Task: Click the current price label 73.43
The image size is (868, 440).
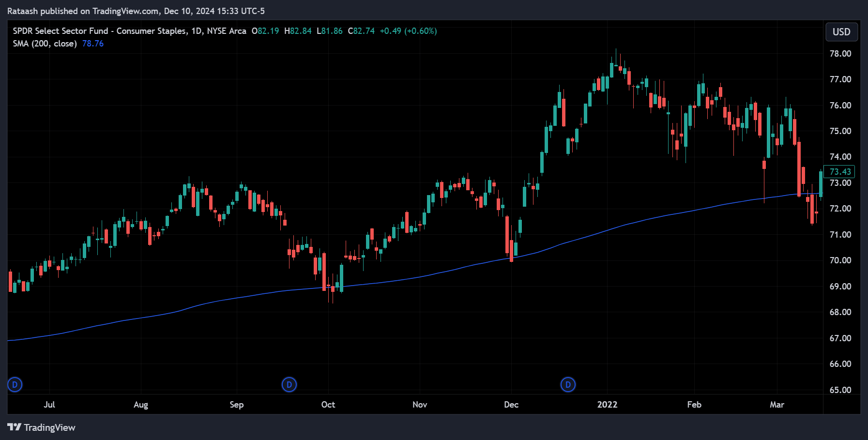Action: coord(840,172)
